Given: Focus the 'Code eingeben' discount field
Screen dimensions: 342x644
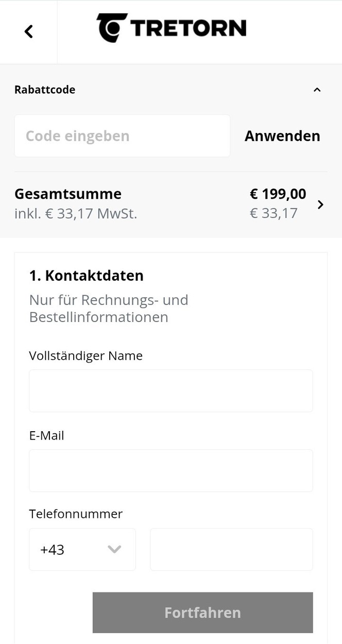Looking at the screenshot, I should [122, 136].
